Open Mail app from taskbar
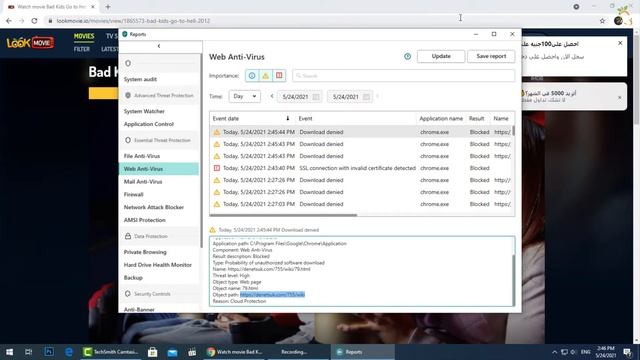 pyautogui.click(x=172, y=351)
